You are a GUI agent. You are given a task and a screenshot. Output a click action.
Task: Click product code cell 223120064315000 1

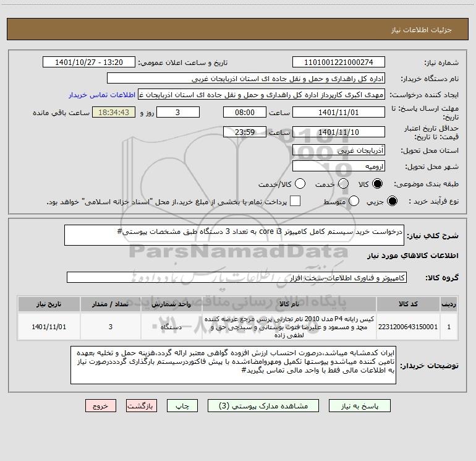pos(408,327)
